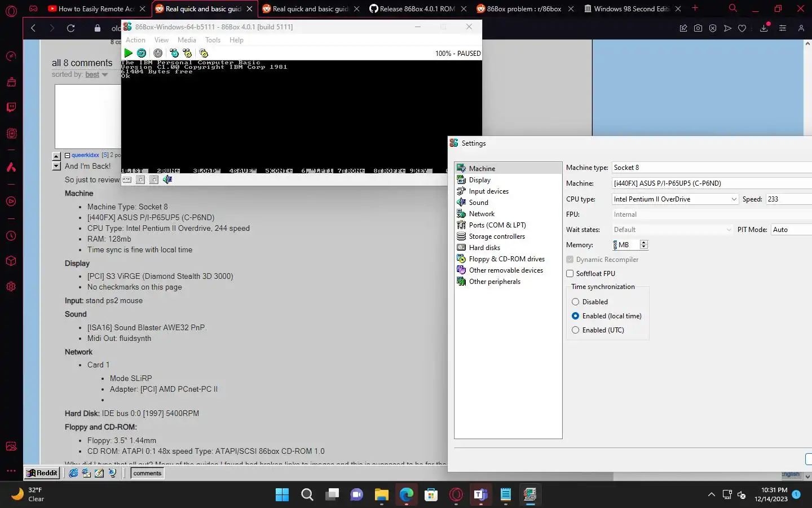Increase memory with stepper up arrow
The width and height of the screenshot is (812, 508).
click(x=644, y=242)
